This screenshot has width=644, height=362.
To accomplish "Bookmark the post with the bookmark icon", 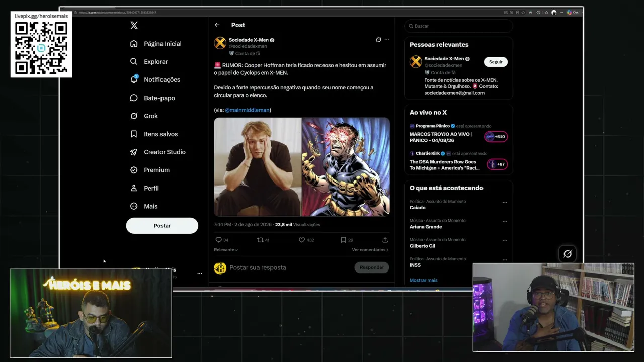I will tap(343, 240).
